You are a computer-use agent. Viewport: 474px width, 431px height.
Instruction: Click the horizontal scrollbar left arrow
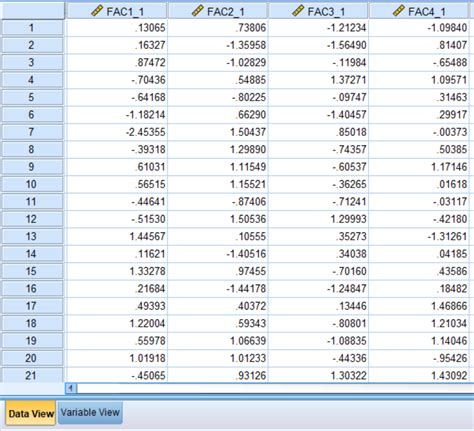point(71,388)
